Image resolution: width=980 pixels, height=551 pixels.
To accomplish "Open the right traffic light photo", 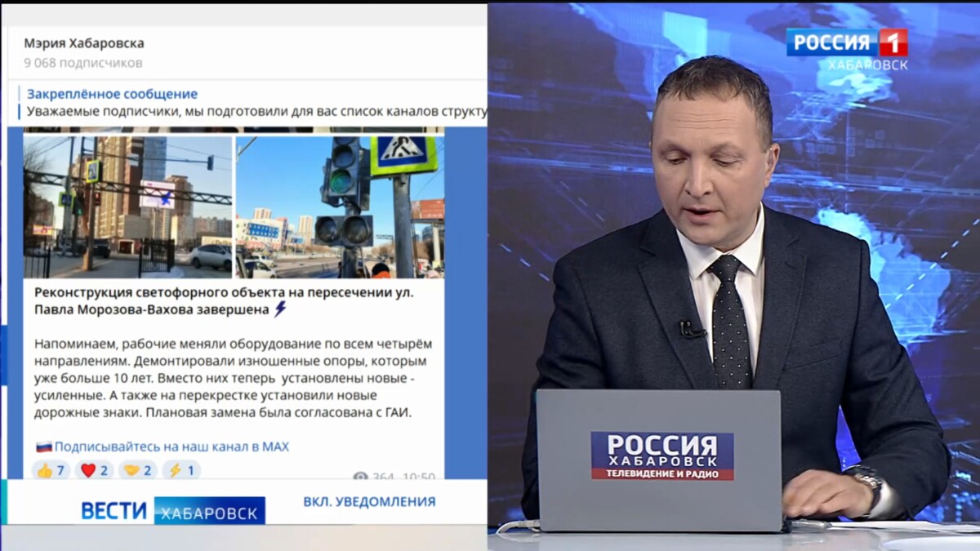I will [340, 207].
